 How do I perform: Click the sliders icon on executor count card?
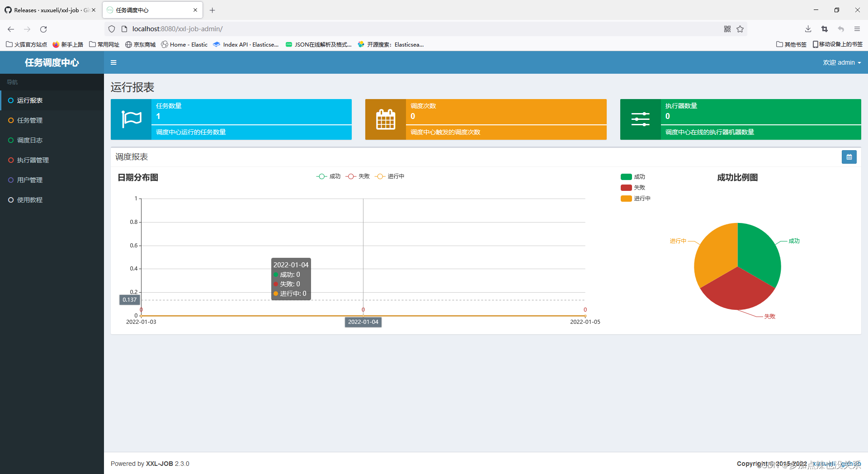[640, 119]
